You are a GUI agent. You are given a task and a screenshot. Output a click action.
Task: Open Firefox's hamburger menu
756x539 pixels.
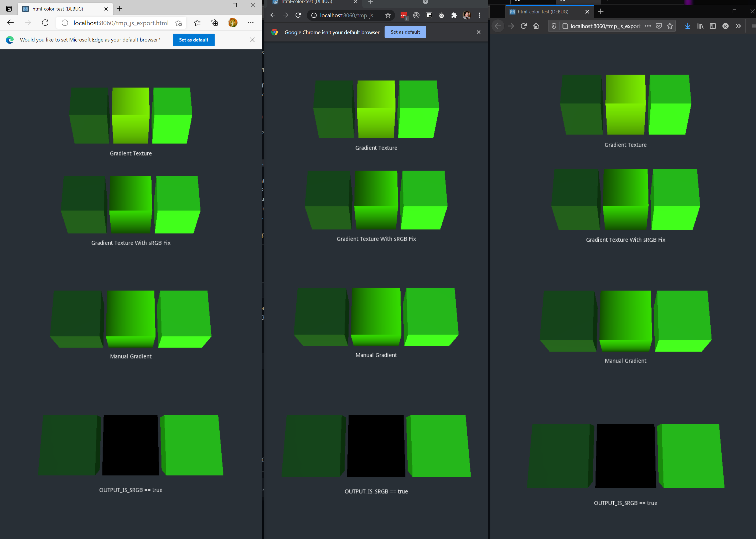[x=753, y=26]
